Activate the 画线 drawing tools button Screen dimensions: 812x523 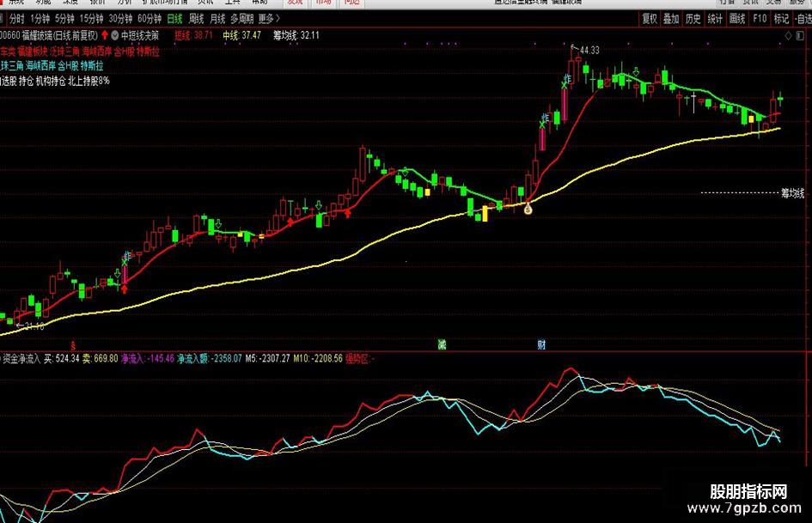pos(737,19)
